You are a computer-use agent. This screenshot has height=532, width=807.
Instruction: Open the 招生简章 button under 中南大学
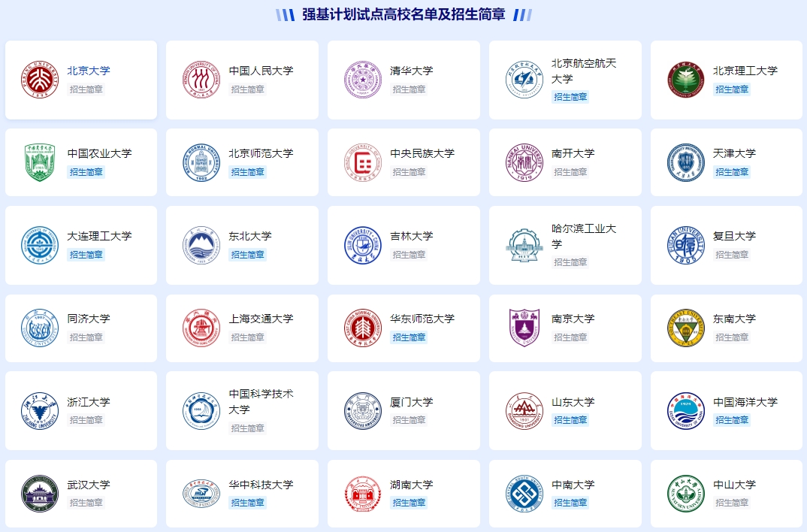(570, 503)
